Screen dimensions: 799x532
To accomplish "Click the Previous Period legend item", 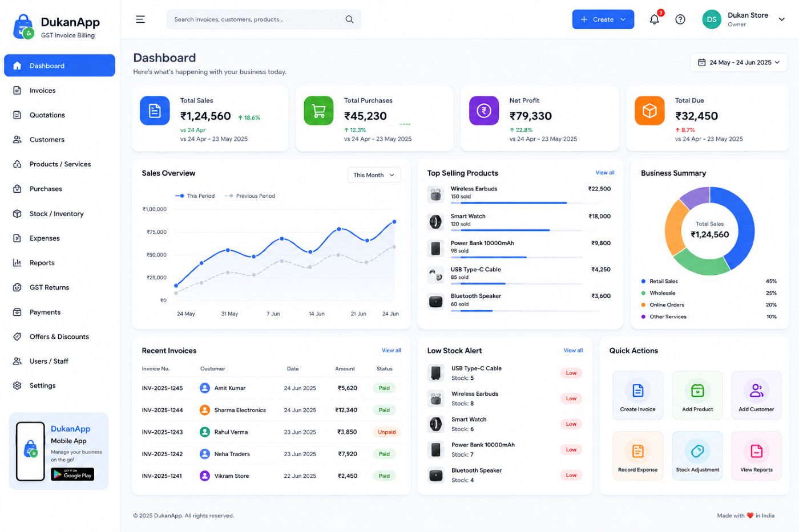I will 250,196.
